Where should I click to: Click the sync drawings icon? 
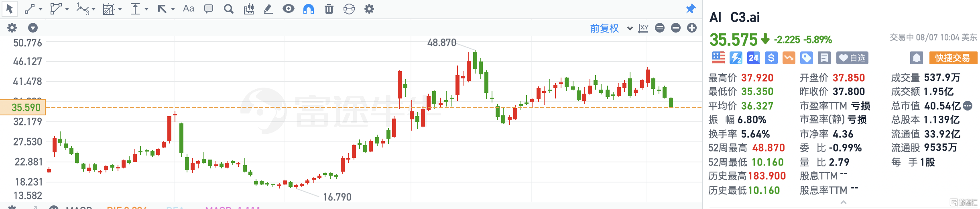[x=349, y=9]
